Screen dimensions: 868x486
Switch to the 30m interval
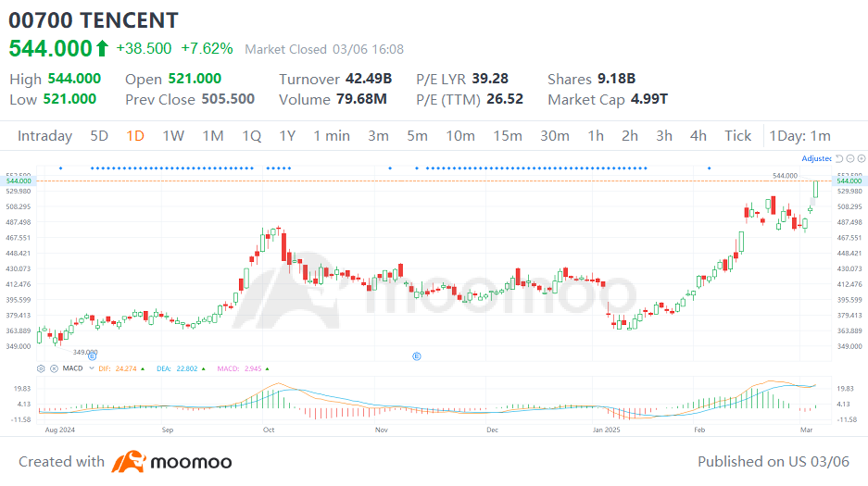click(555, 136)
